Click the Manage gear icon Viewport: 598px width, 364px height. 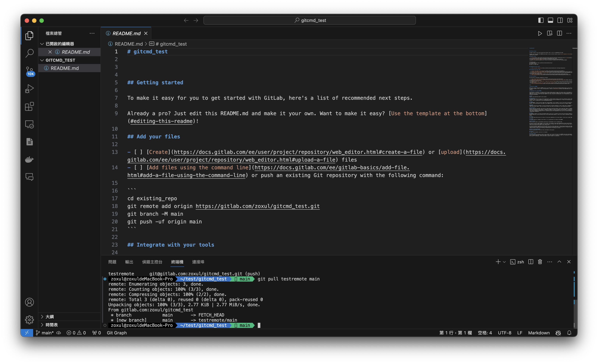coord(29,320)
